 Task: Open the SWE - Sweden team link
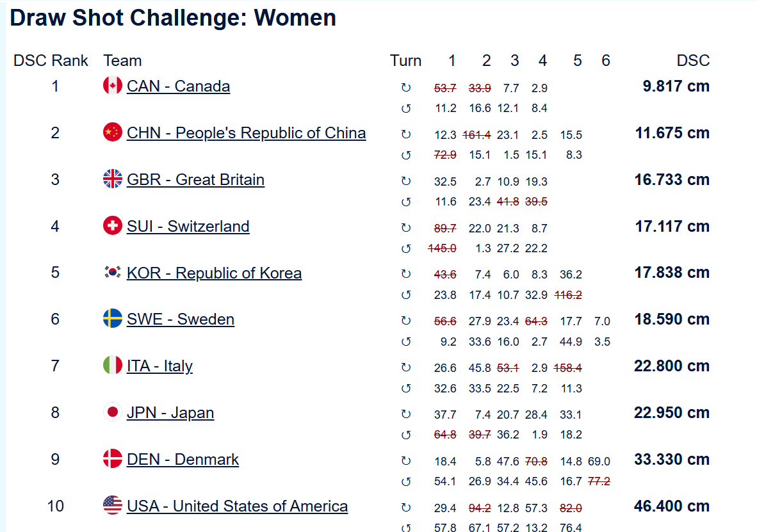(181, 319)
